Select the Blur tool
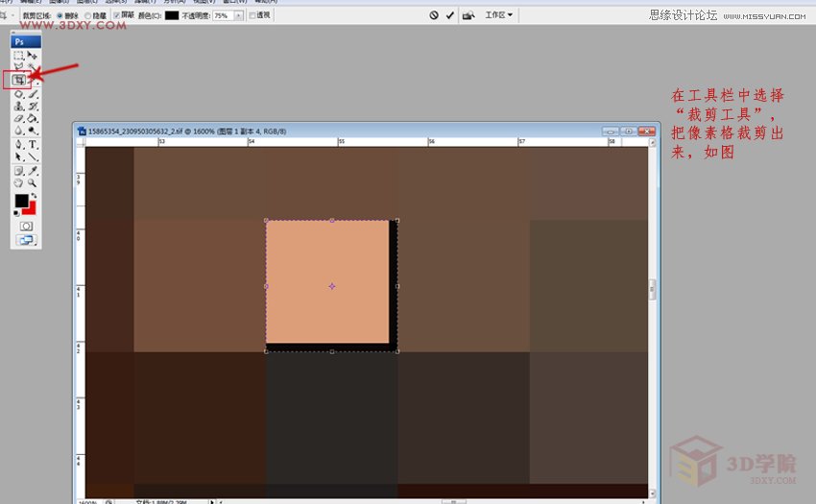This screenshot has height=504, width=816. click(x=19, y=131)
